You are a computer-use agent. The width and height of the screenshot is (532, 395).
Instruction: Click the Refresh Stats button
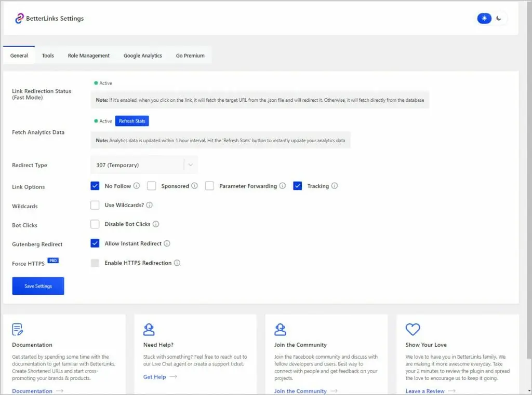coord(132,121)
